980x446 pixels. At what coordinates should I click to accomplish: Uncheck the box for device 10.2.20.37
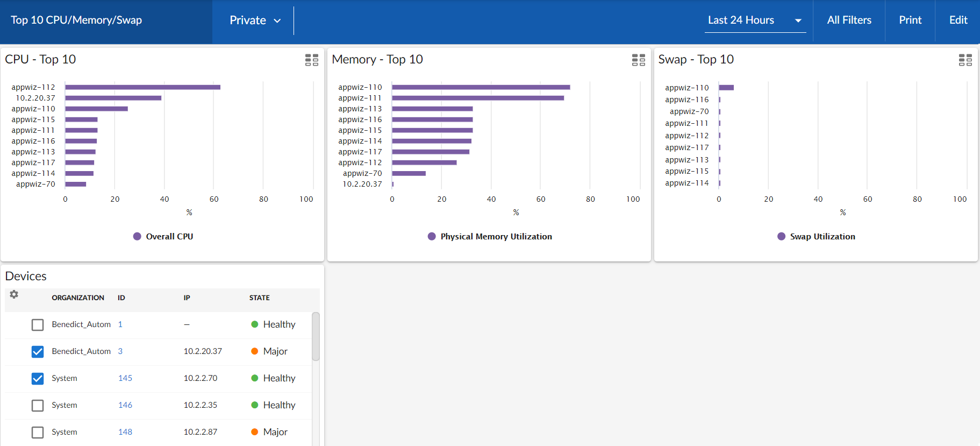tap(38, 352)
